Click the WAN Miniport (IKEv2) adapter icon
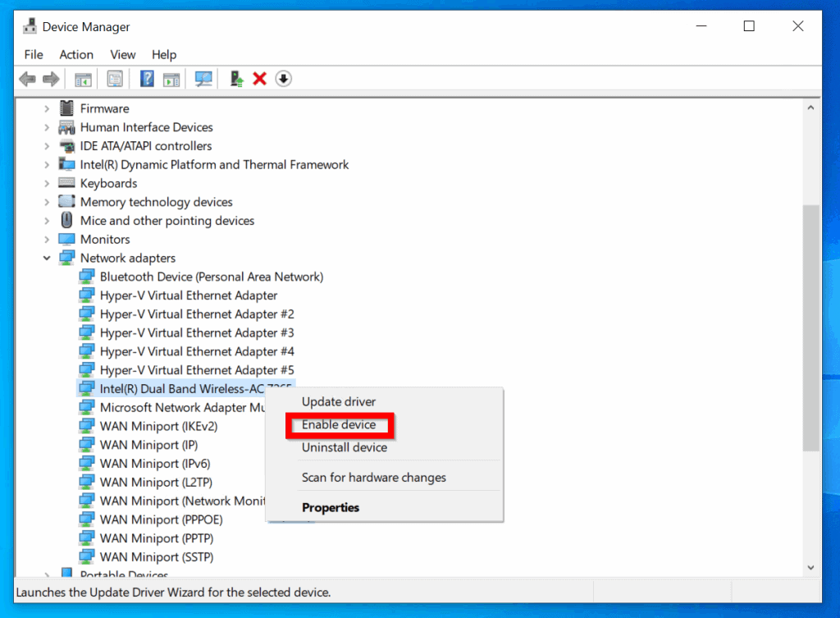 (x=87, y=426)
